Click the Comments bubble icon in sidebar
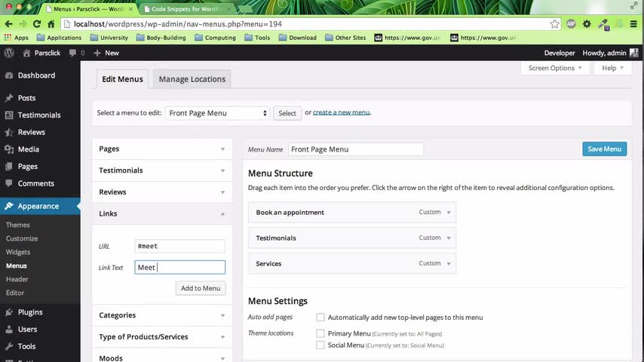The image size is (644, 362). pyautogui.click(x=9, y=183)
